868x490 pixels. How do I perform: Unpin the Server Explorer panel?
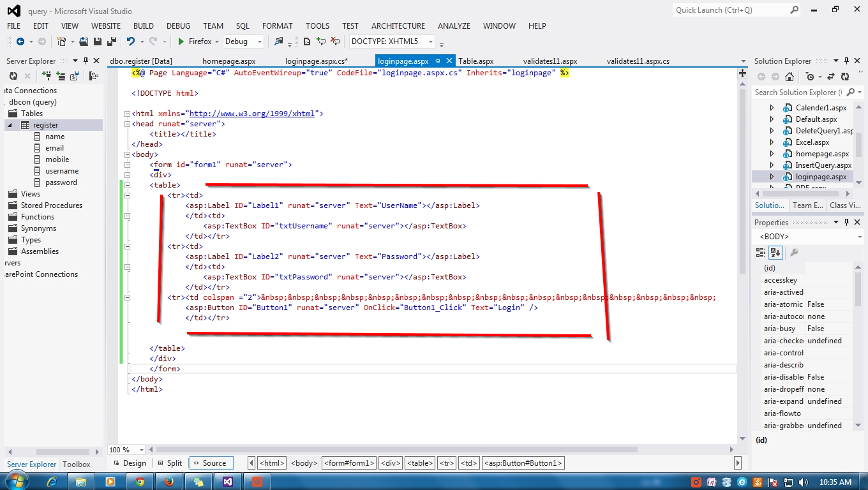(x=86, y=61)
